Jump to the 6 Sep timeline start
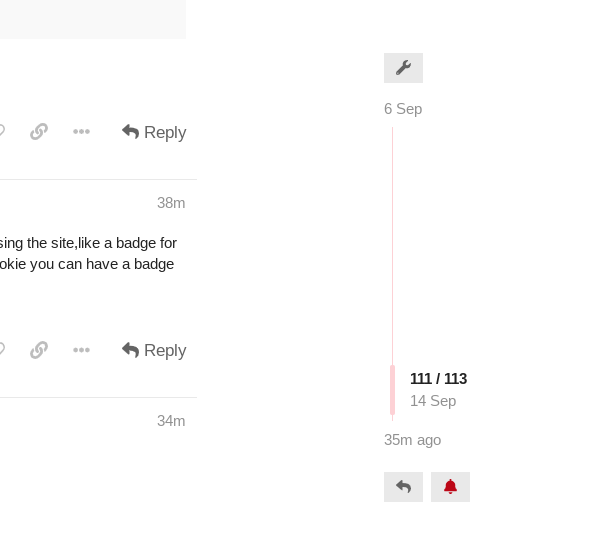 click(x=403, y=109)
